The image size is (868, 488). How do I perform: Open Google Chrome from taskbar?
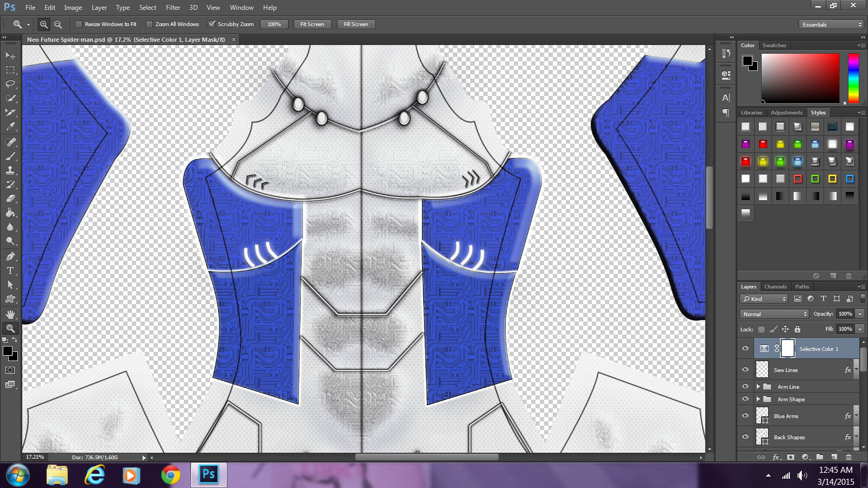point(170,476)
